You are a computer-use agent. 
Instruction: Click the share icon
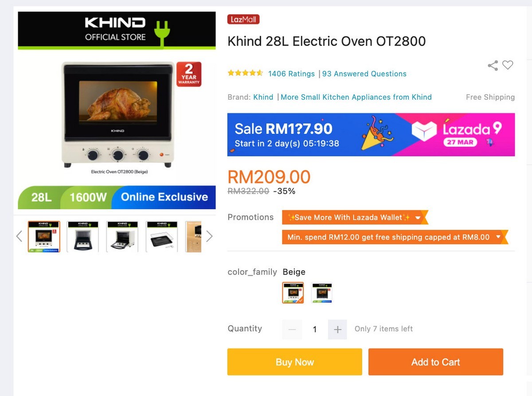tap(493, 66)
